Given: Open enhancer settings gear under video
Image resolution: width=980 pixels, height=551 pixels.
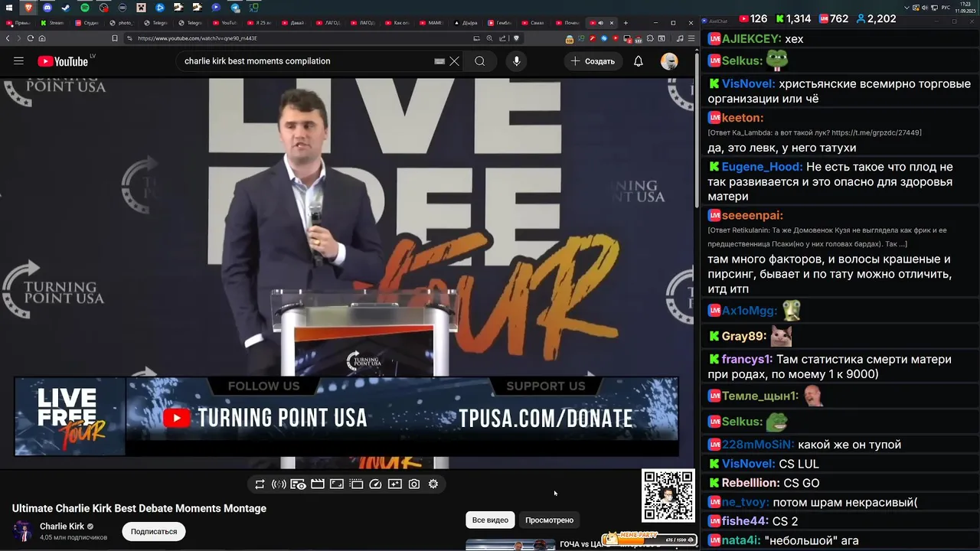Looking at the screenshot, I should [433, 484].
